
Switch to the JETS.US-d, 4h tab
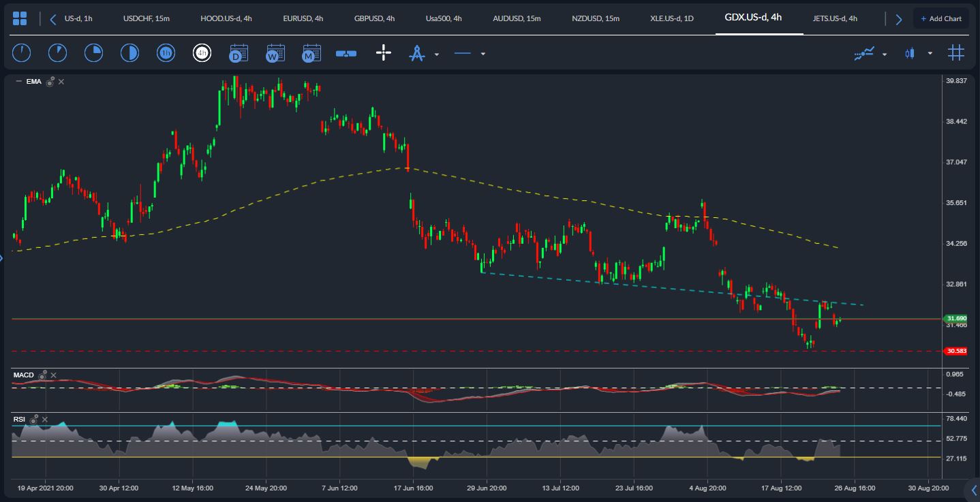pos(836,18)
